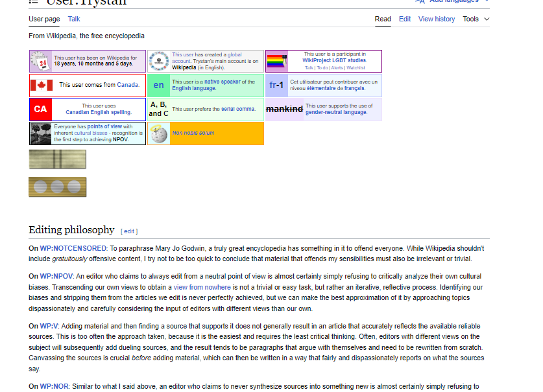
Task: Select the Read tab
Action: pos(383,19)
